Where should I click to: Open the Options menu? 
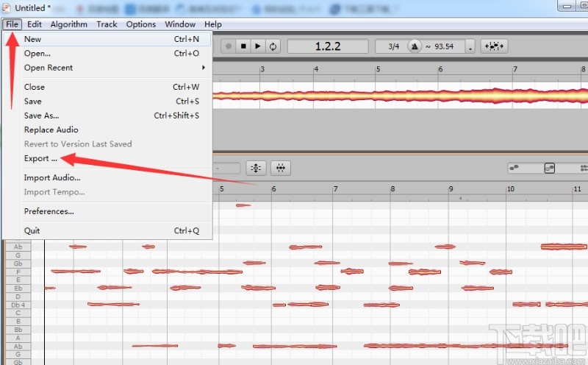[140, 24]
